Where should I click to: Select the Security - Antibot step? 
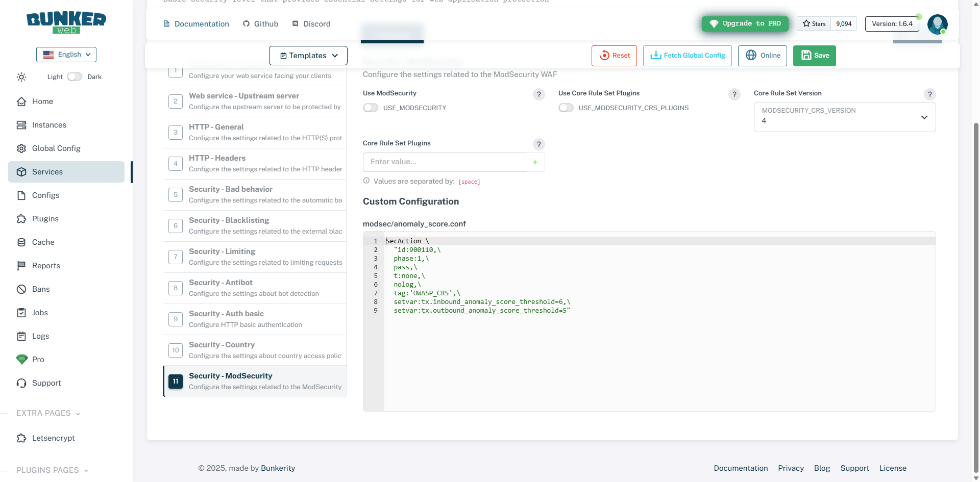click(255, 288)
